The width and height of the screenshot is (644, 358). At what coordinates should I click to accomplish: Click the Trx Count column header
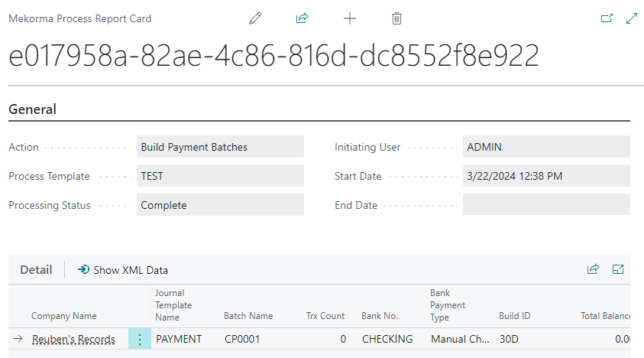(325, 316)
